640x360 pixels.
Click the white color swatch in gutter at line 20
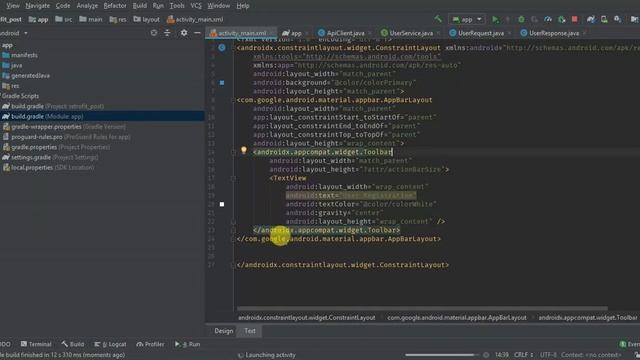[x=222, y=204]
